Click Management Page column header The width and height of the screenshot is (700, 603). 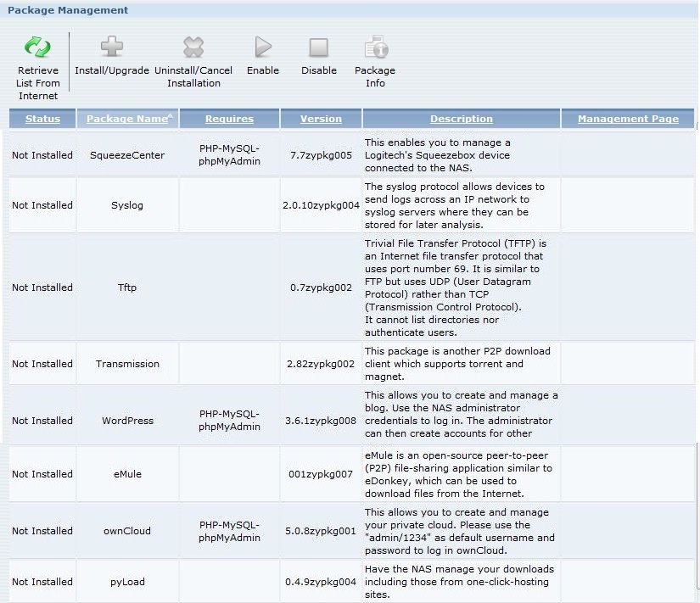628,119
